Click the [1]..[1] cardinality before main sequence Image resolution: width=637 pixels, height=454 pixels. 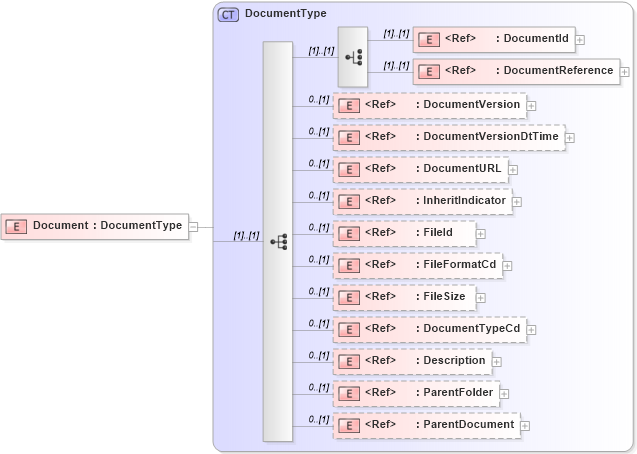246,236
